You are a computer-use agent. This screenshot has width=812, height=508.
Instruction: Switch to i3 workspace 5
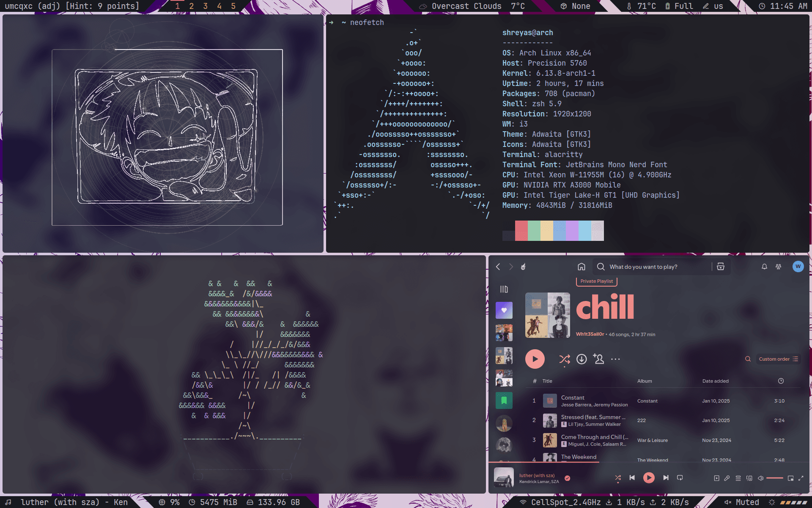233,6
